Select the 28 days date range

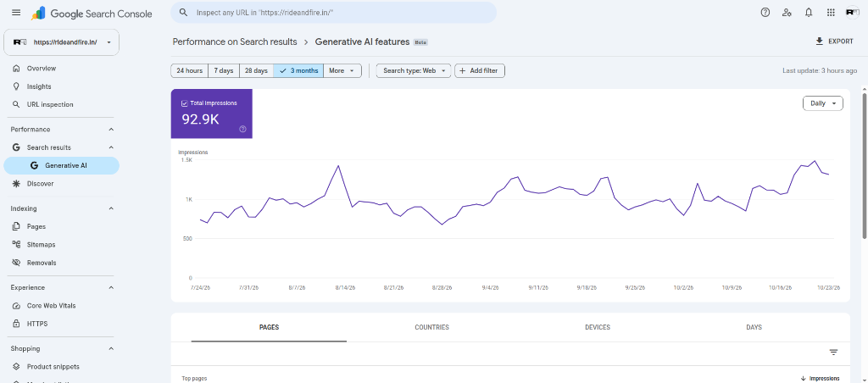pos(256,71)
